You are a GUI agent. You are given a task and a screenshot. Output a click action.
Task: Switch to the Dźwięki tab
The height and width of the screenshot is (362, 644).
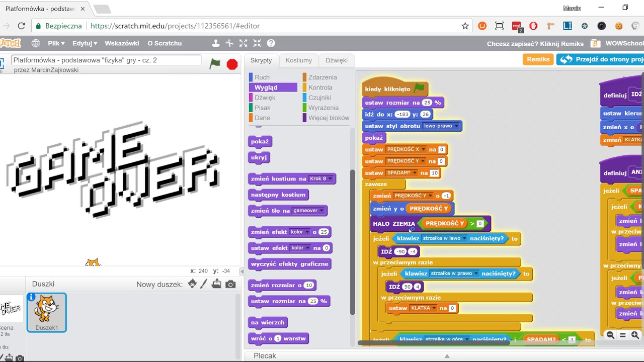click(x=337, y=60)
